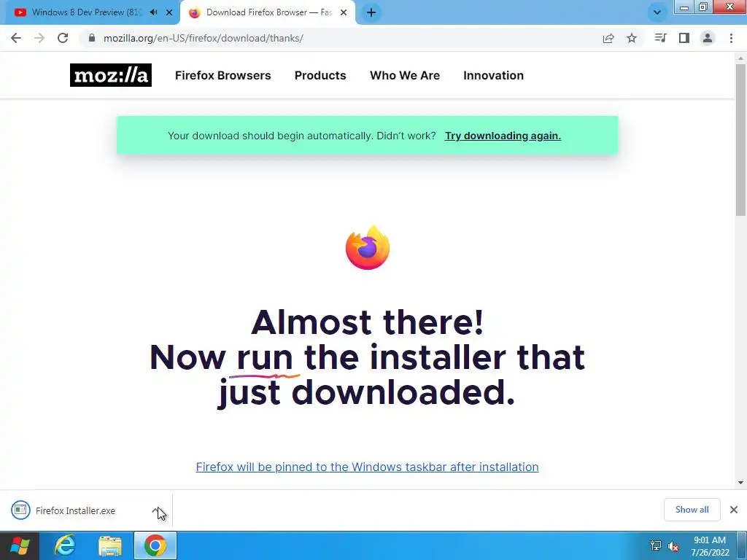Open the taskbar clock and date
This screenshot has height=560, width=747.
(x=710, y=546)
